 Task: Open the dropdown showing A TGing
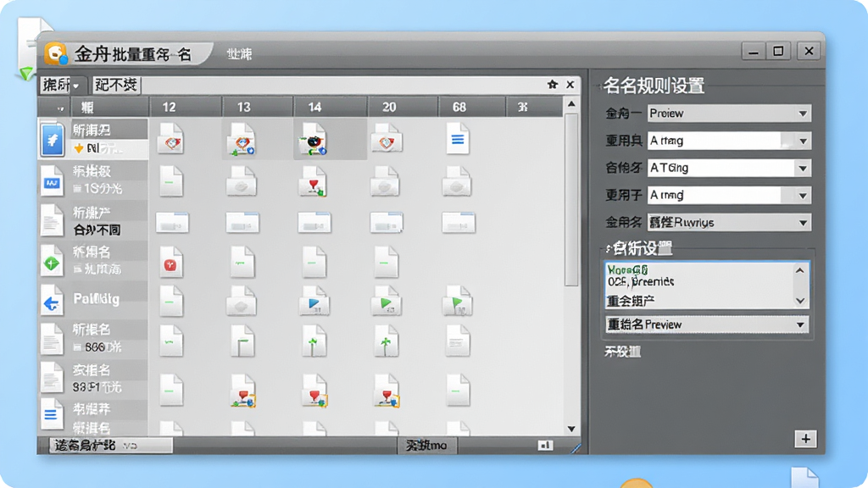729,168
